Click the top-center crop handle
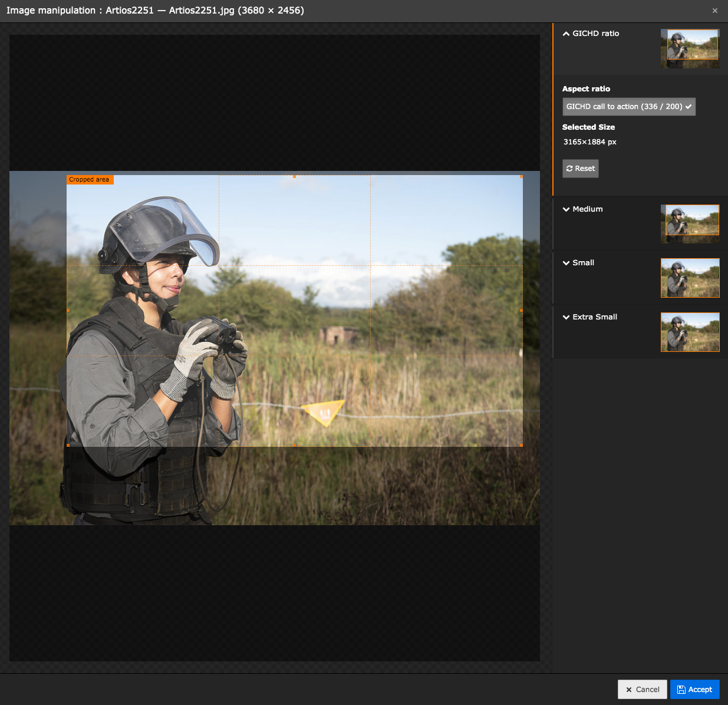728x705 pixels. click(295, 176)
